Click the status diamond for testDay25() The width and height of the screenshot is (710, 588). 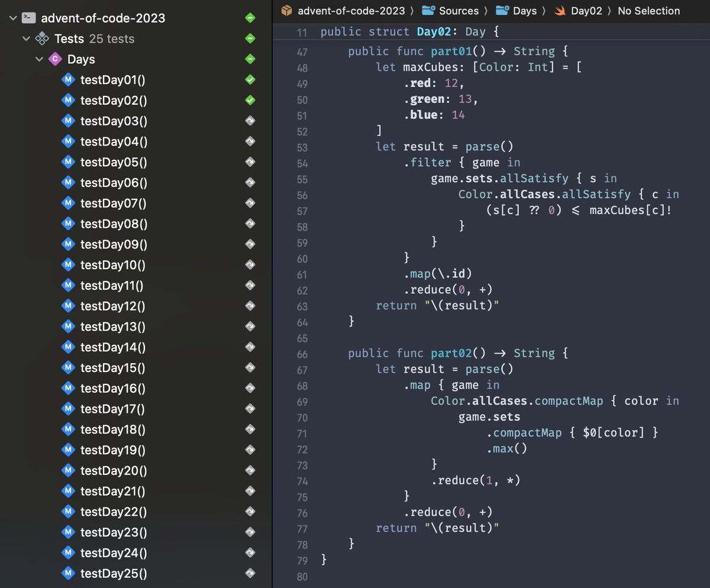coord(250,573)
